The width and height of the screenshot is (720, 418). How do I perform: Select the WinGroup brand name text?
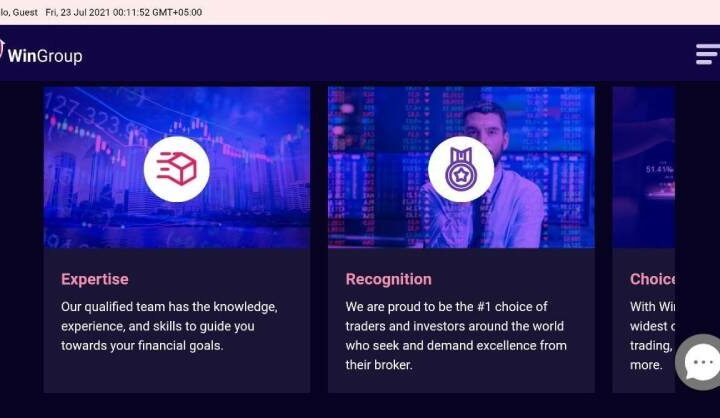(x=45, y=56)
